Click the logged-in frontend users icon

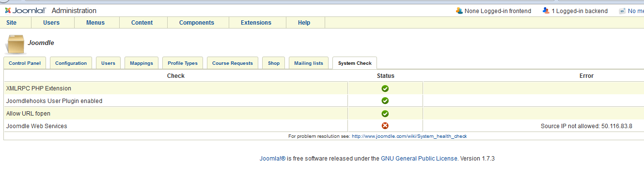coord(459,11)
